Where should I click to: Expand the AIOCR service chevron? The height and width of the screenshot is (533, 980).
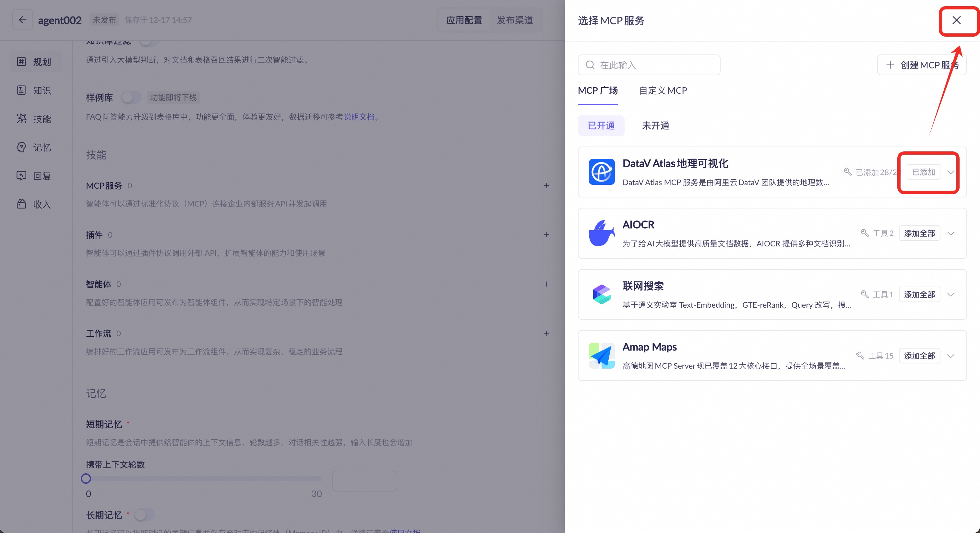tap(950, 233)
